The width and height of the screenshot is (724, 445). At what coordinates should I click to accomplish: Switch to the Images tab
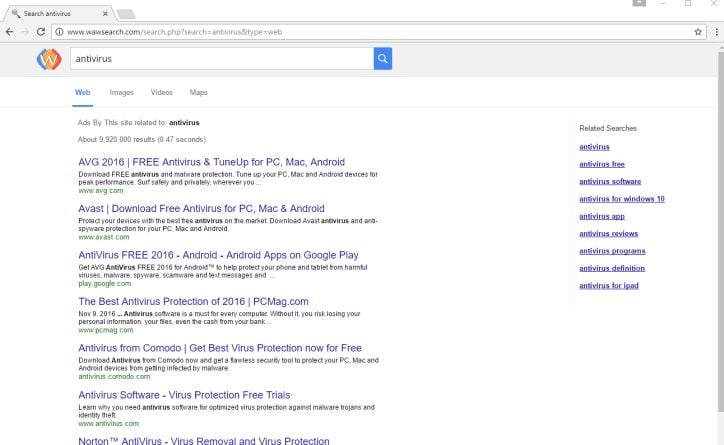121,92
